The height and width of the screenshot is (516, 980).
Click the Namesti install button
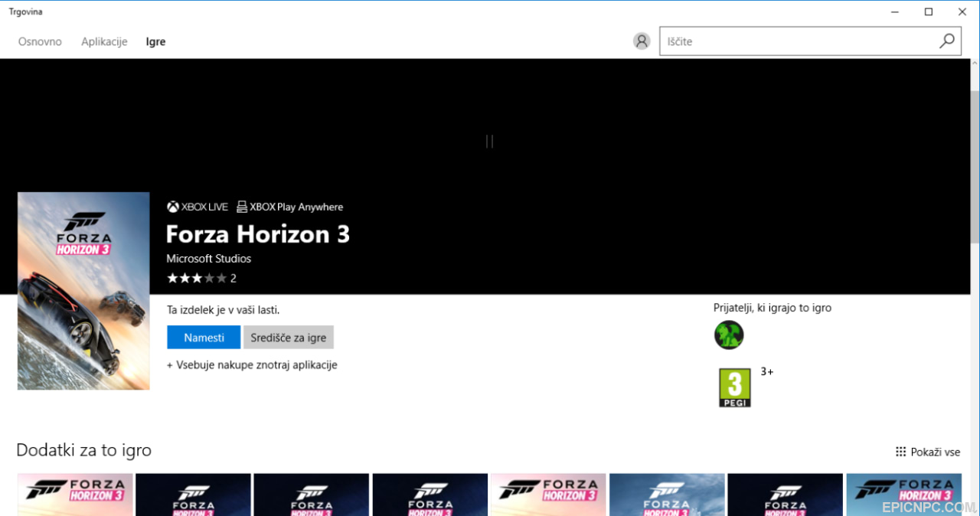click(x=204, y=337)
